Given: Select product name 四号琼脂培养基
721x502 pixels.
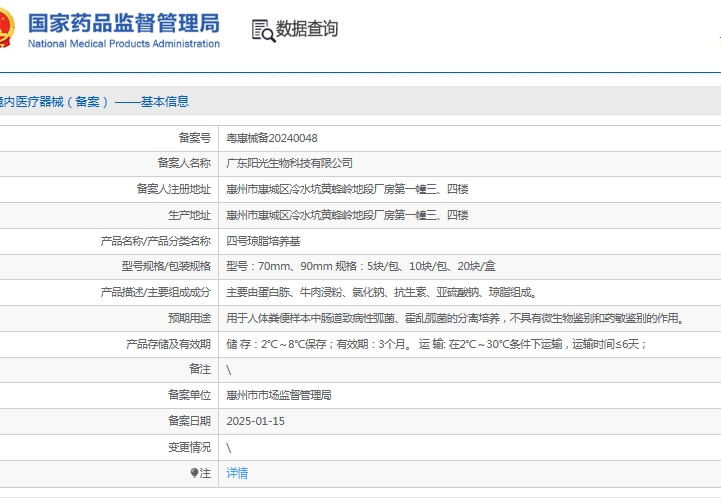Looking at the screenshot, I should pyautogui.click(x=263, y=241).
